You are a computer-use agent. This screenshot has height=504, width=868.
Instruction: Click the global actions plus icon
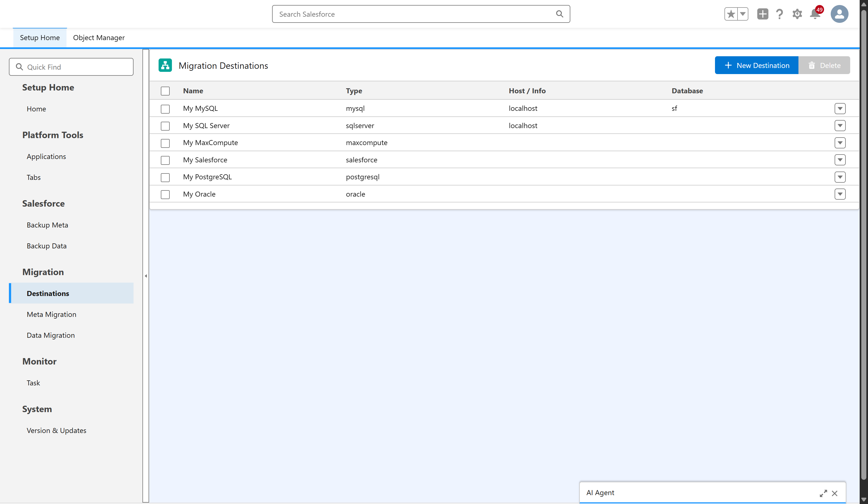[762, 14]
